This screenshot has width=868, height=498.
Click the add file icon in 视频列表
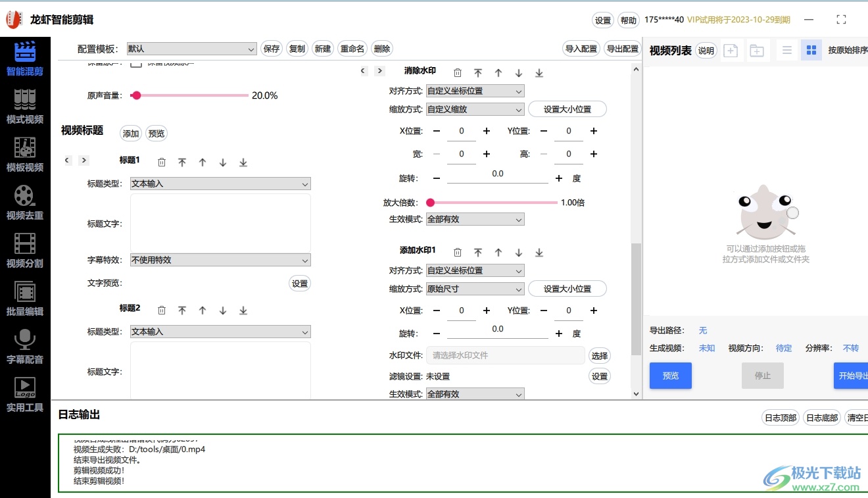point(731,51)
